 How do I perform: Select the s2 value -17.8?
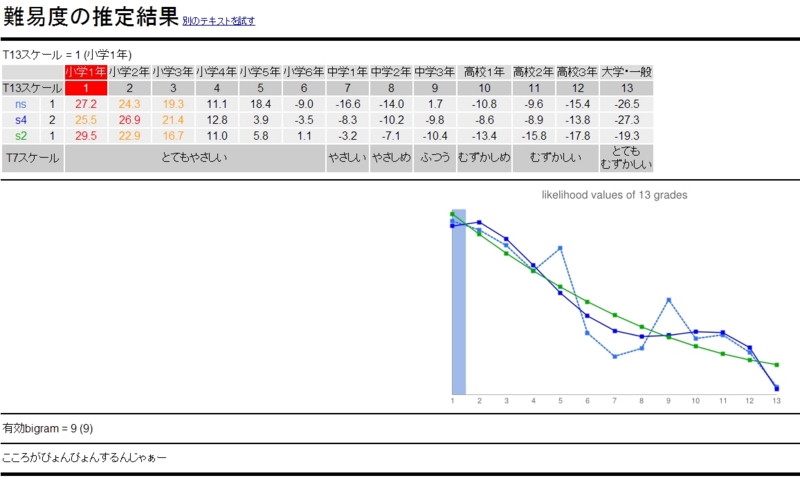click(578, 136)
